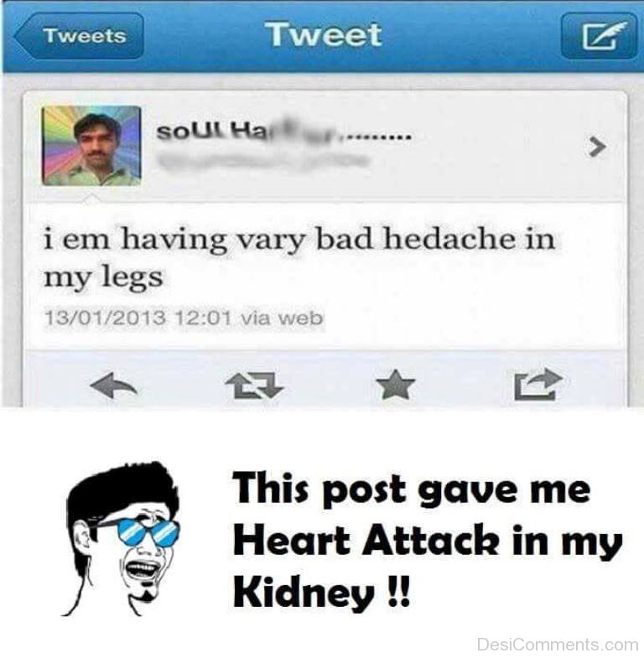644x658 pixels.
Task: Click the 'via web' source label
Action: [x=282, y=318]
